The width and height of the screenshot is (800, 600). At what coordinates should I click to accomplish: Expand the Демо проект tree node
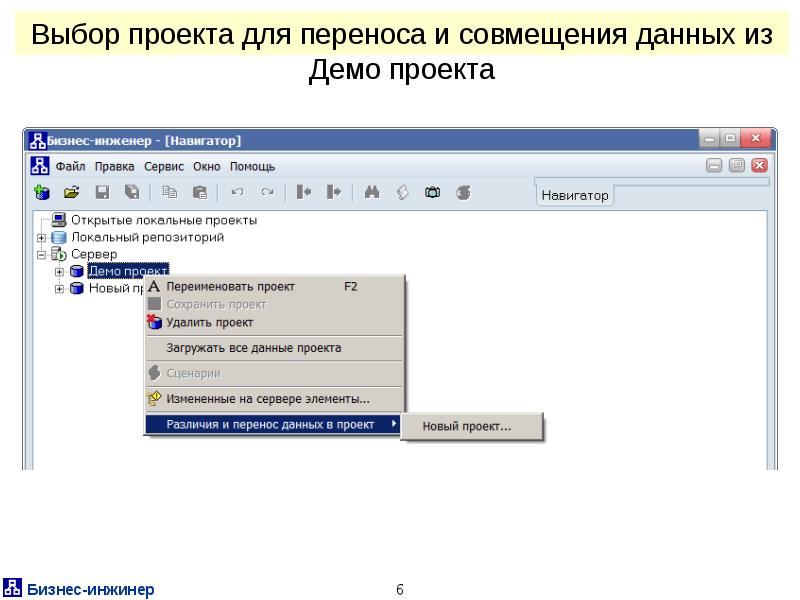(59, 271)
